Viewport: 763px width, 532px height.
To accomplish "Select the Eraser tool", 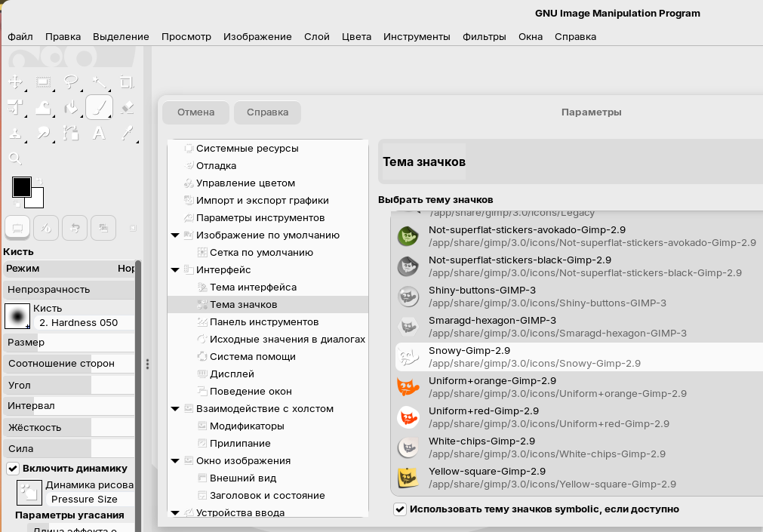I will pos(127,107).
